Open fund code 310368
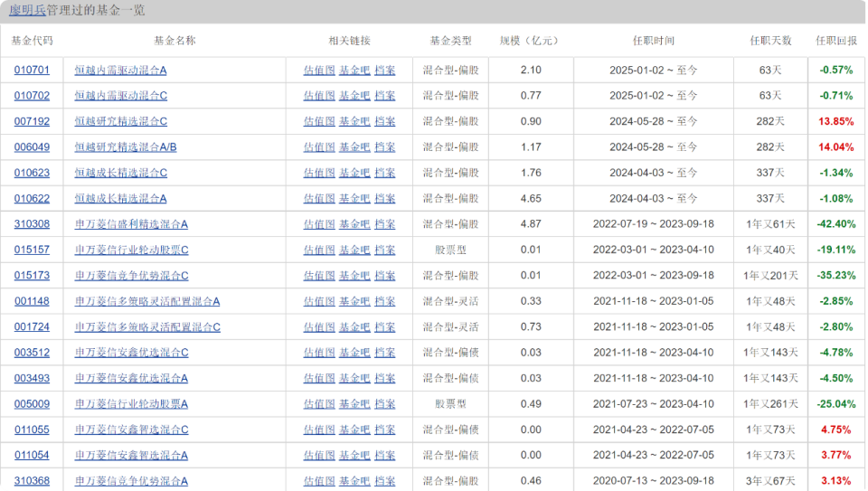868x491 pixels. point(32,481)
